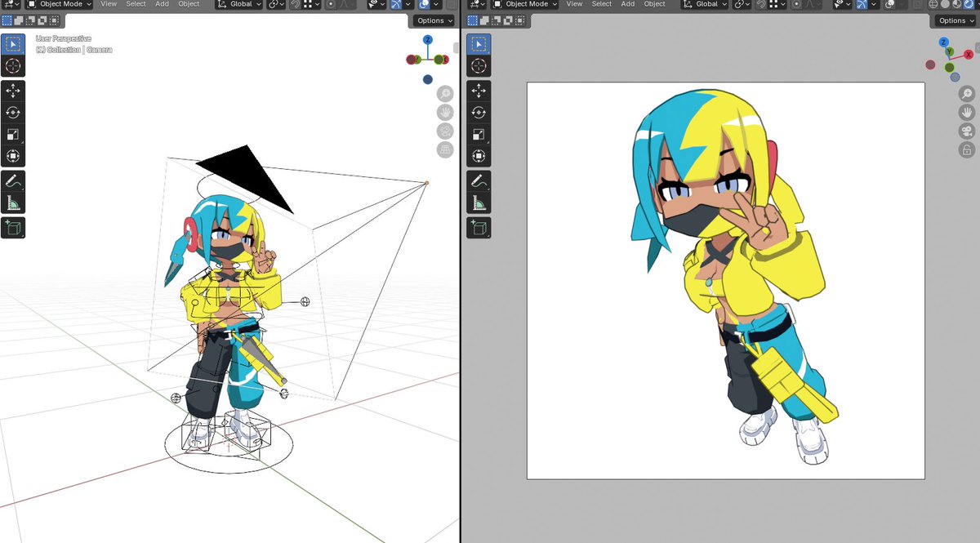Screen dimensions: 980x543
Task: Choose the Measure tool in left viewport
Action: 14,203
